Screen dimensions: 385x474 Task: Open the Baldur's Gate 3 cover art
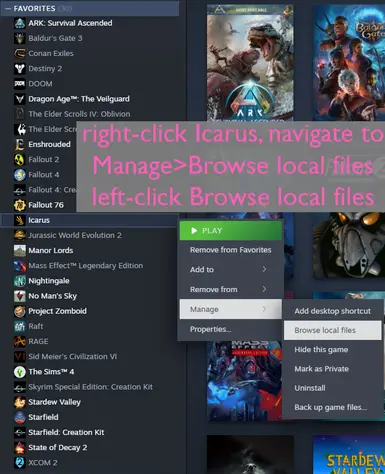tap(349, 63)
